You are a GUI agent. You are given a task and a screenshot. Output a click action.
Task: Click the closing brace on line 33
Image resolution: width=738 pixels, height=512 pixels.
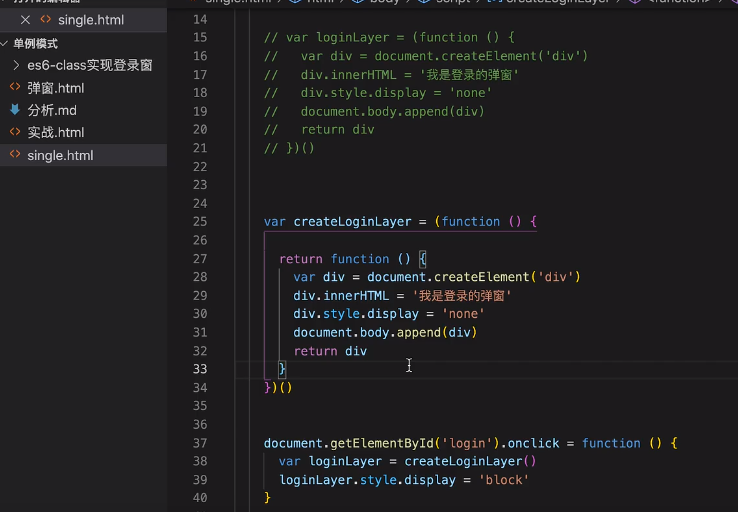[282, 369]
